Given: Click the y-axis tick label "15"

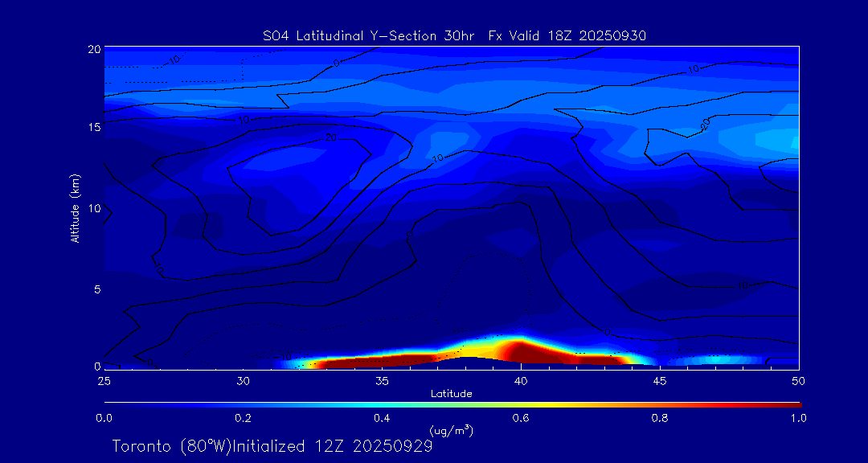Looking at the screenshot, I should coord(94,127).
